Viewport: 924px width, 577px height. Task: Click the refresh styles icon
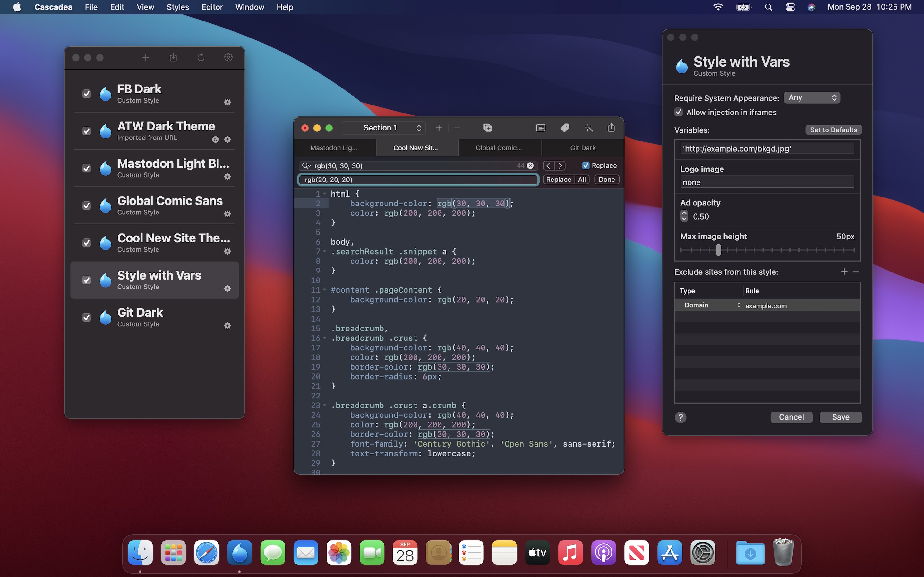(x=201, y=58)
